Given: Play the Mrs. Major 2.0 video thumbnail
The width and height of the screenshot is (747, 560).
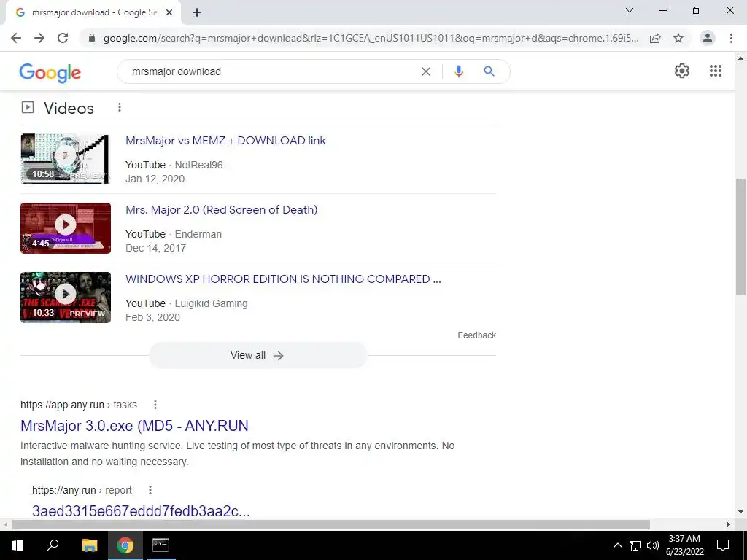Looking at the screenshot, I should pyautogui.click(x=66, y=228).
